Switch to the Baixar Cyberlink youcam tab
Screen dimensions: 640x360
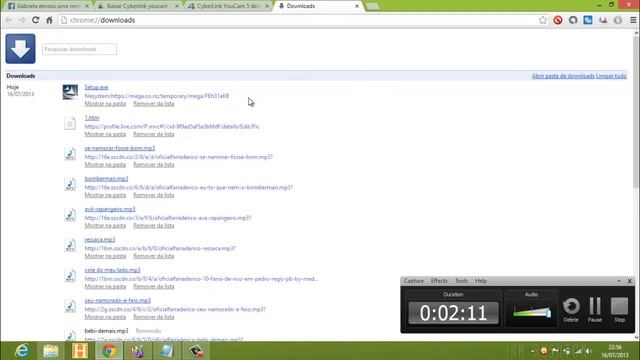point(138,6)
